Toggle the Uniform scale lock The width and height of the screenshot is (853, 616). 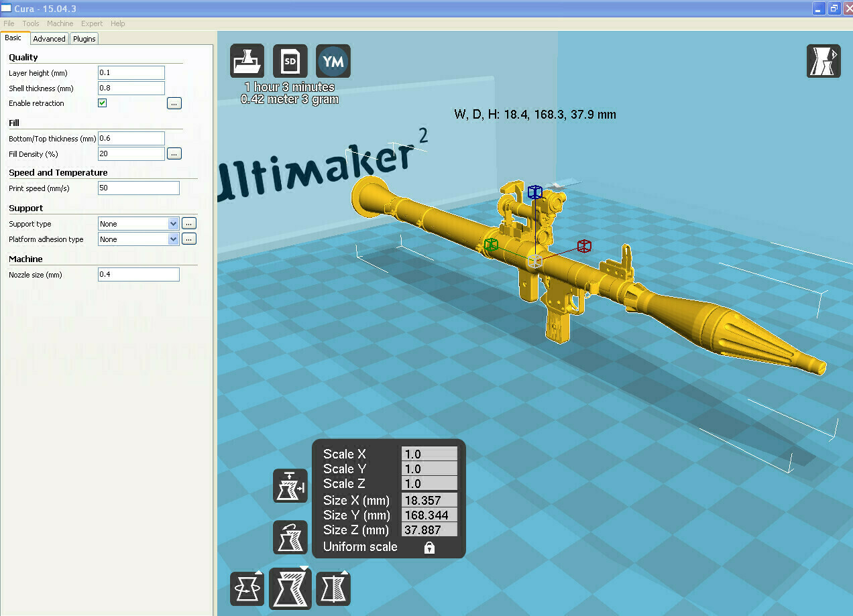[x=429, y=548]
